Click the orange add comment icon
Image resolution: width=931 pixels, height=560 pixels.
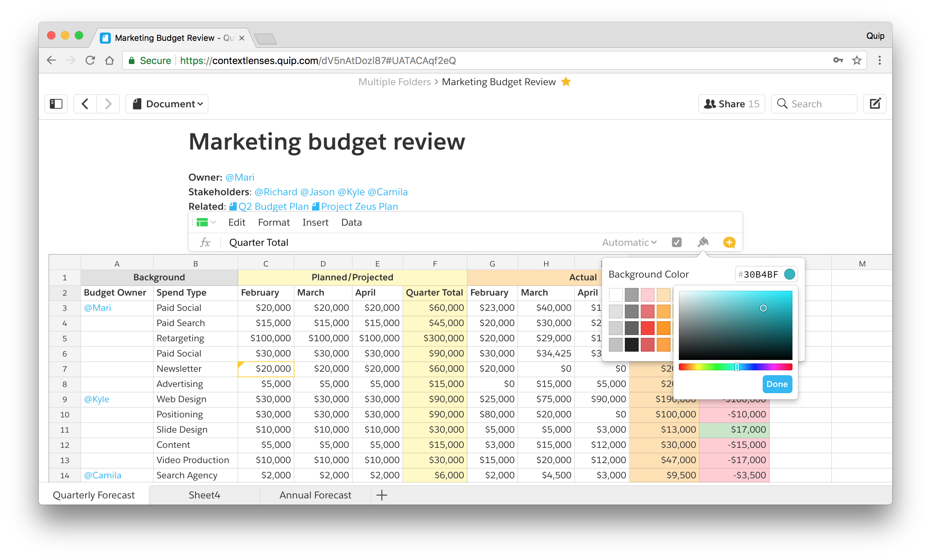[x=729, y=242]
